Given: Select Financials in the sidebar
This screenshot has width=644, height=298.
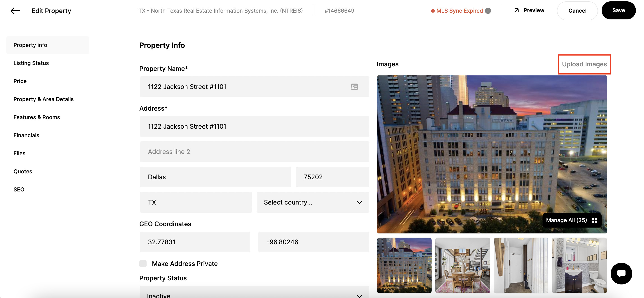Looking at the screenshot, I should tap(26, 135).
